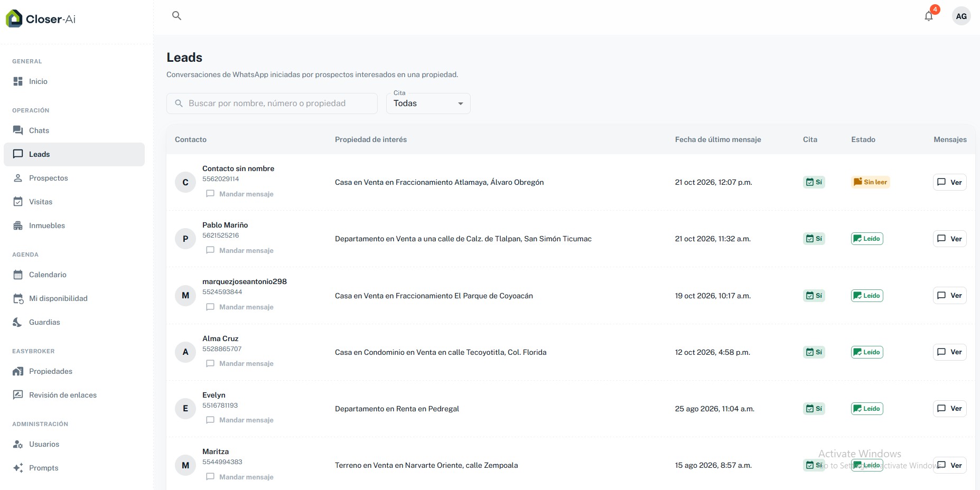This screenshot has height=490, width=980.
Task: Click the Sí cita badge for Alma Cruz
Action: click(x=814, y=352)
